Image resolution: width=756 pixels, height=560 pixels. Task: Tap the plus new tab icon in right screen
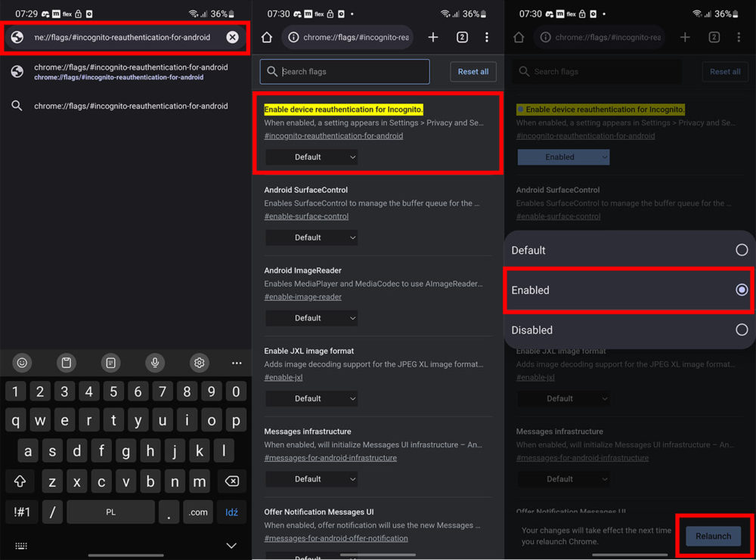tap(685, 37)
